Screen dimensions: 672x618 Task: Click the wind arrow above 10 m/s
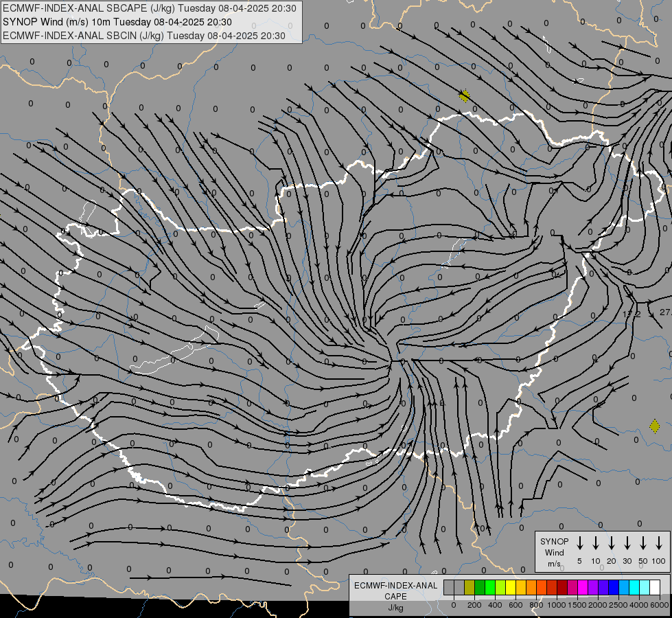click(x=595, y=543)
